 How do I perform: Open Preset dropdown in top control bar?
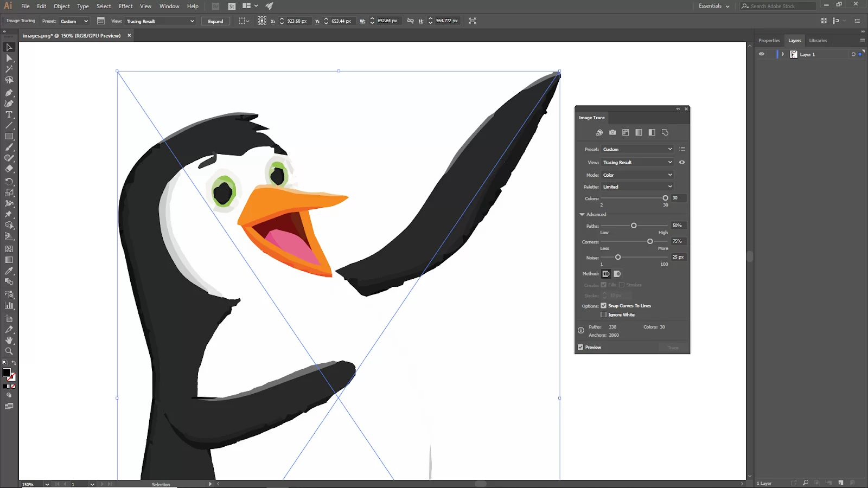tap(74, 21)
